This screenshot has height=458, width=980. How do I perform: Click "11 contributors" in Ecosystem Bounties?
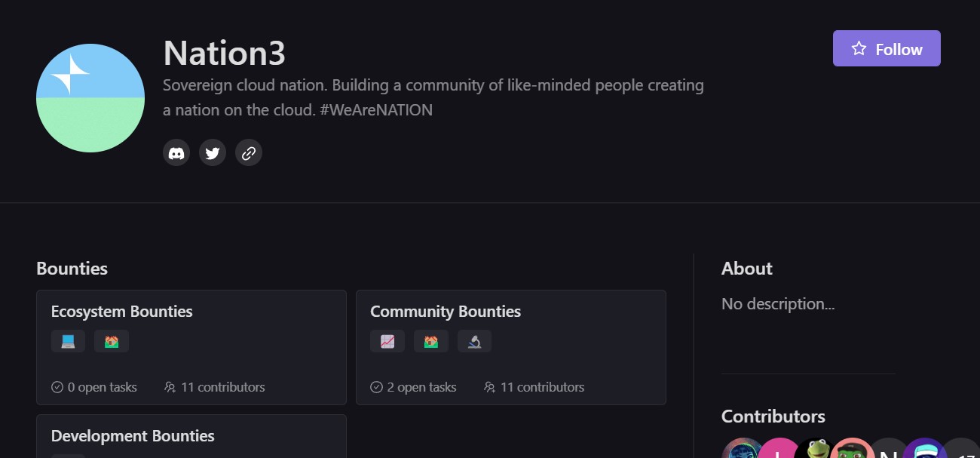215,387
